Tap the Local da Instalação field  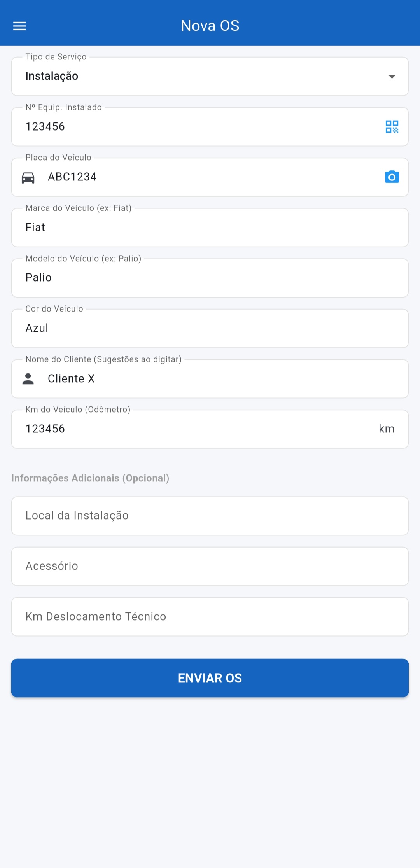tap(210, 516)
